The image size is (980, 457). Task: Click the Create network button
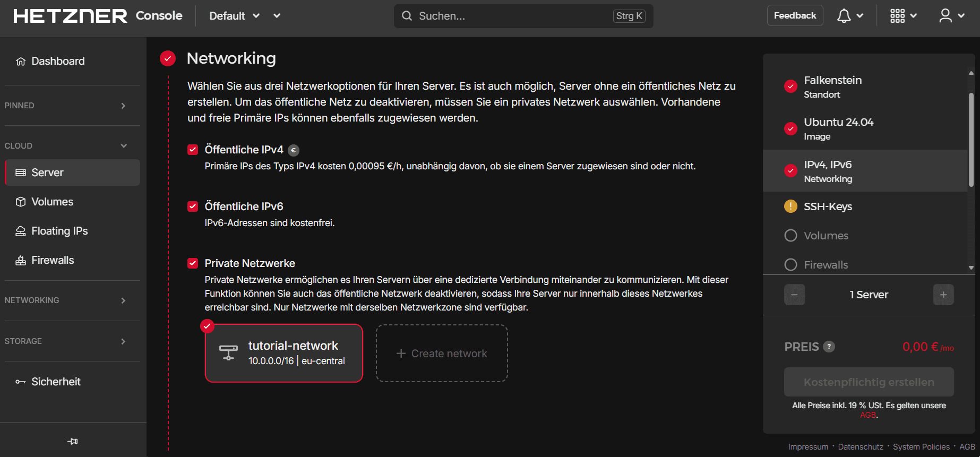tap(442, 353)
